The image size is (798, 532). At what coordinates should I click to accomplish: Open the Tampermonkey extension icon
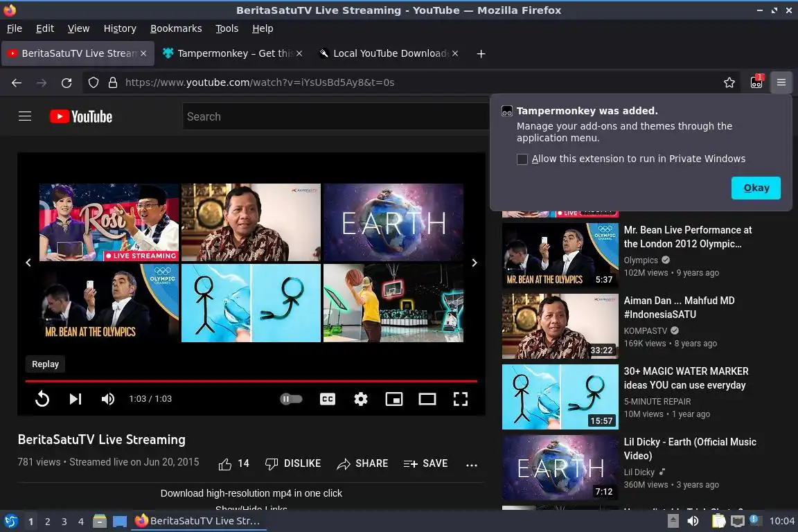[x=756, y=82]
